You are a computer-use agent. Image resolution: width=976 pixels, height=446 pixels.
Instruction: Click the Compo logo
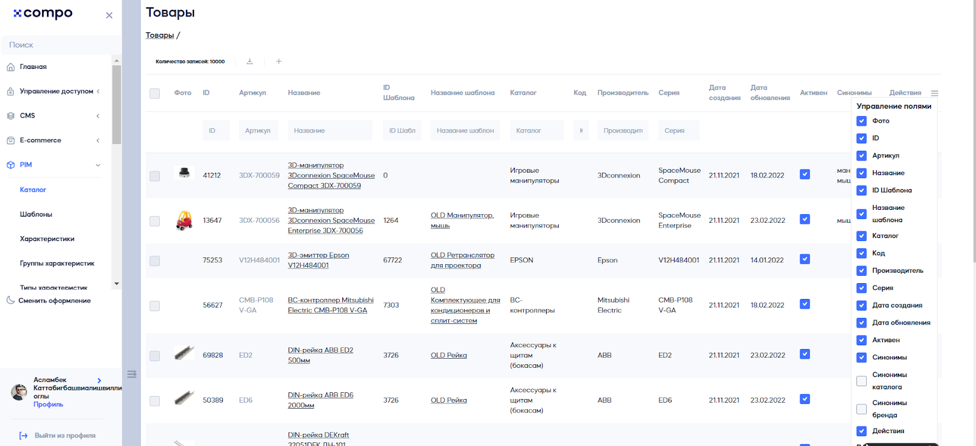[x=43, y=13]
